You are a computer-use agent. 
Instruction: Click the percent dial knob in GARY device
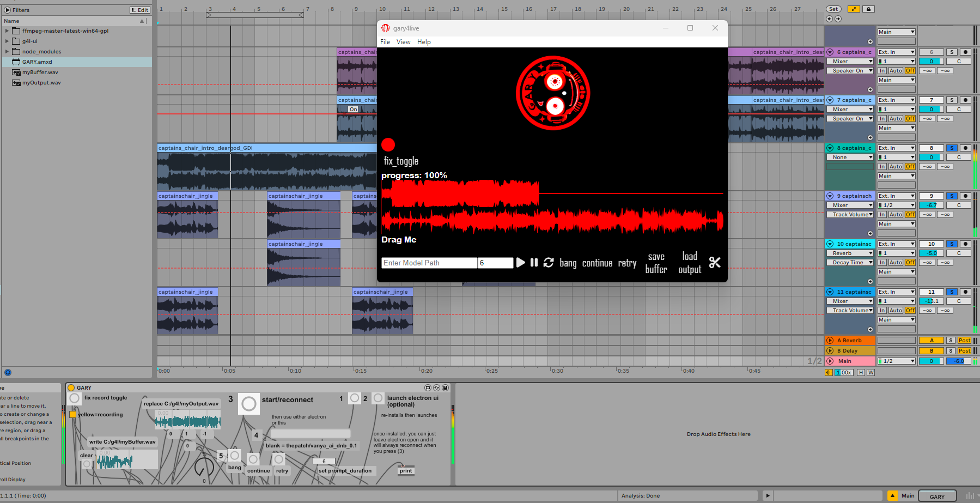pos(204,467)
